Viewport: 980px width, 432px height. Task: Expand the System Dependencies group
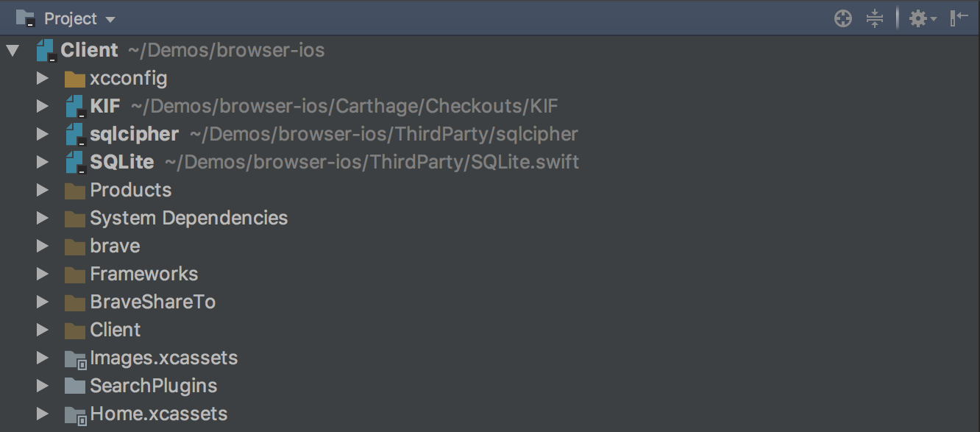click(42, 219)
